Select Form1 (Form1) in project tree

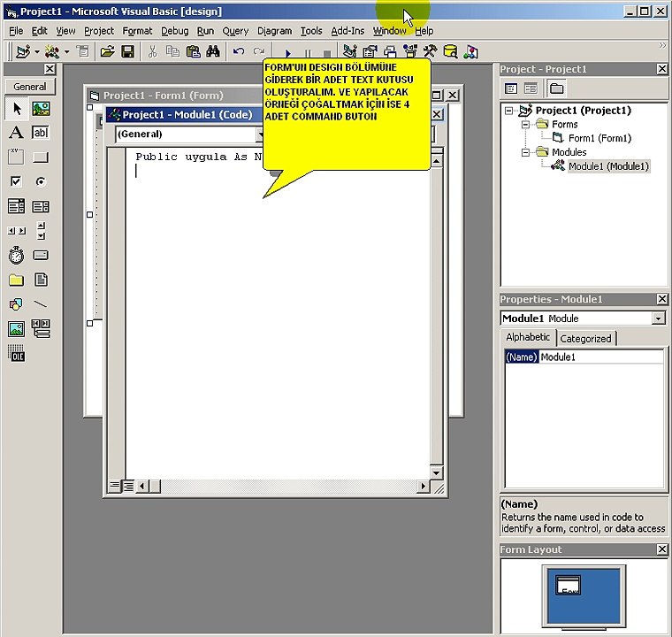point(599,138)
